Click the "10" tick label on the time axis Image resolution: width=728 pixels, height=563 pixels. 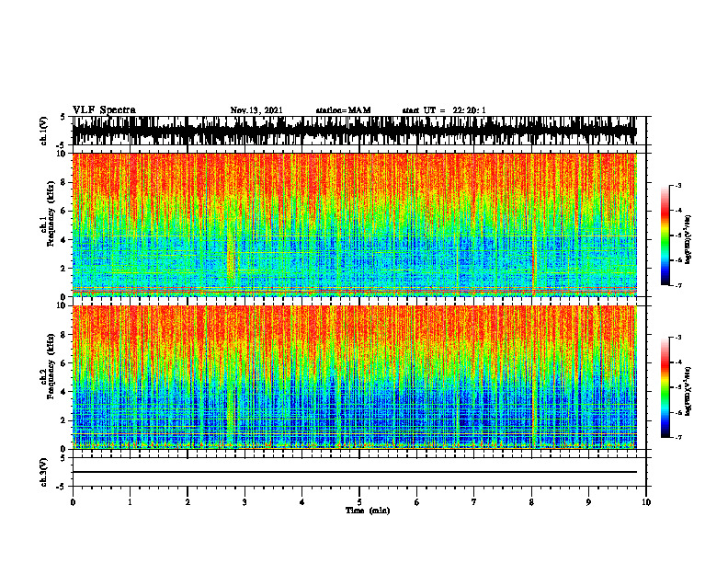tap(646, 502)
